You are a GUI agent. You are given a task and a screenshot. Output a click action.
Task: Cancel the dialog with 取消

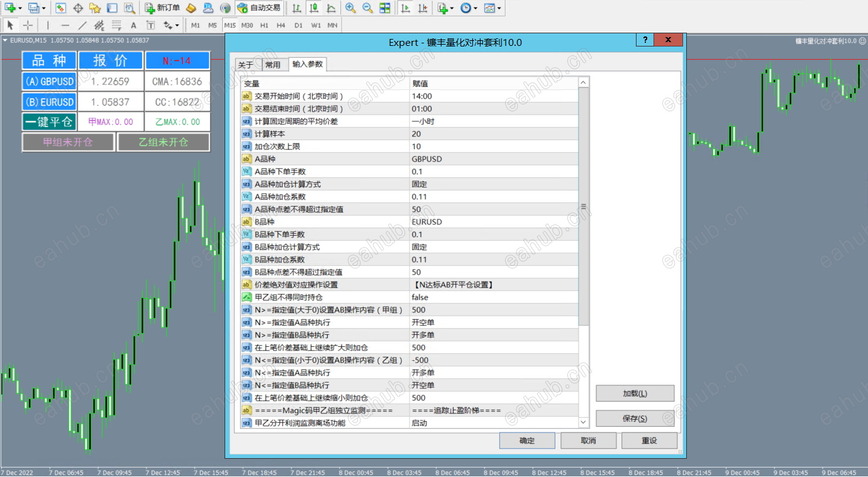[588, 441]
